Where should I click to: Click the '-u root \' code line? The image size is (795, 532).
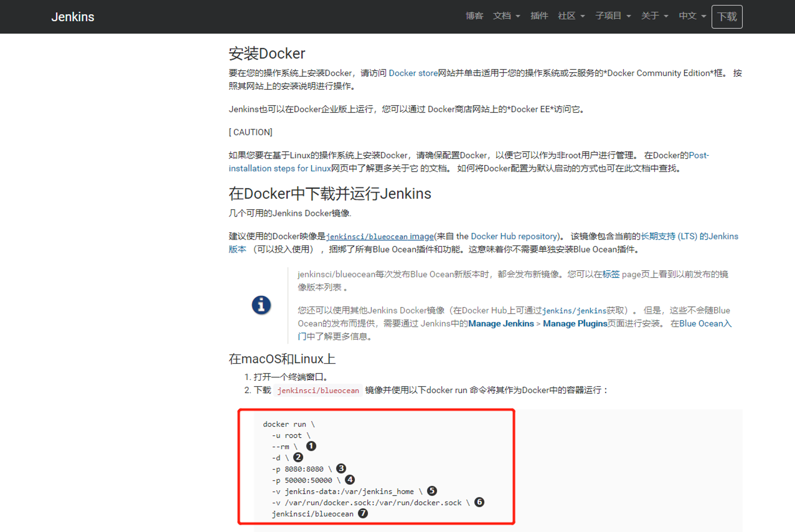(x=291, y=435)
